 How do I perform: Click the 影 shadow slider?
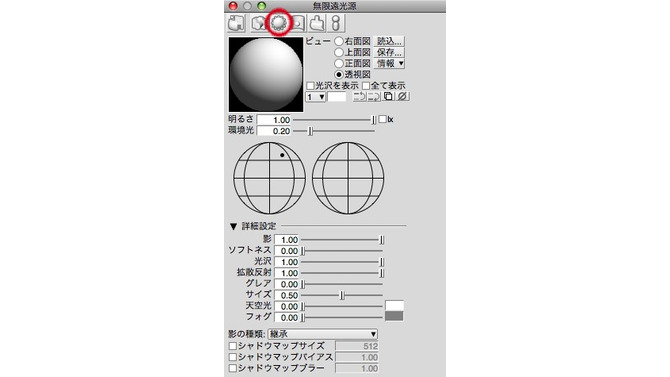coord(342,240)
